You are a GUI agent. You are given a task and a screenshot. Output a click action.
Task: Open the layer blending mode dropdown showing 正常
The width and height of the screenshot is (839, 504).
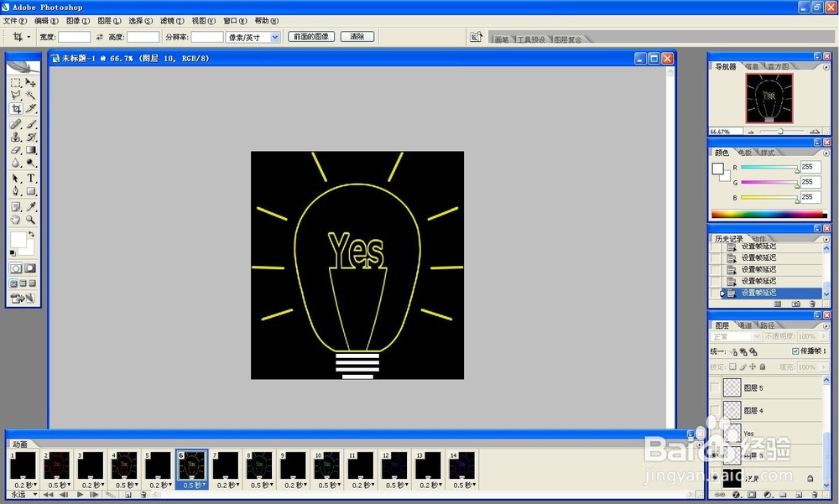tap(733, 336)
